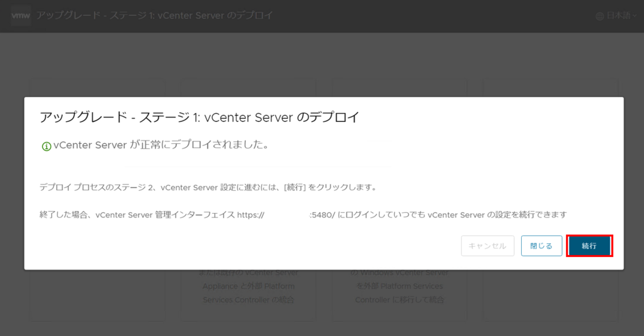Click the 閉じる button
This screenshot has height=336, width=644.
(x=541, y=246)
